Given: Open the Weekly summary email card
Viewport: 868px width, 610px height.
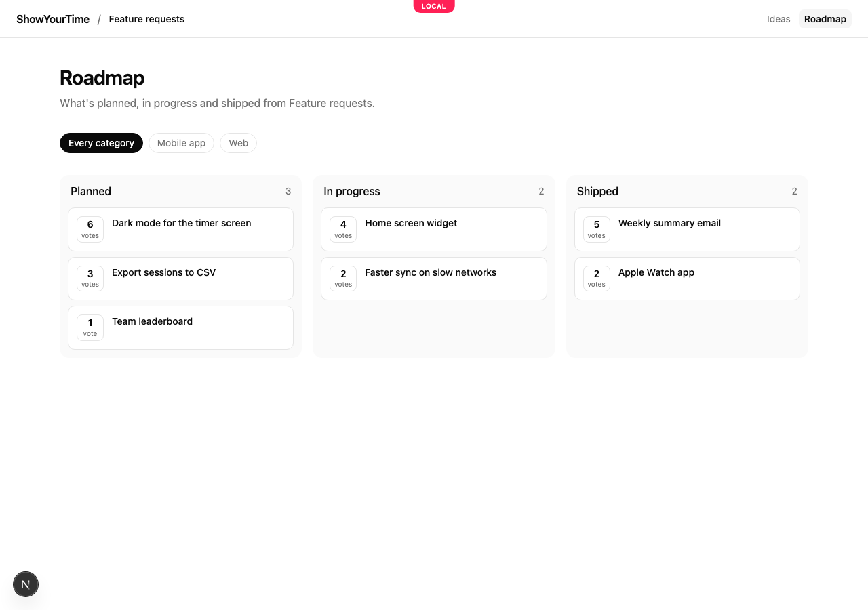Looking at the screenshot, I should pos(687,229).
